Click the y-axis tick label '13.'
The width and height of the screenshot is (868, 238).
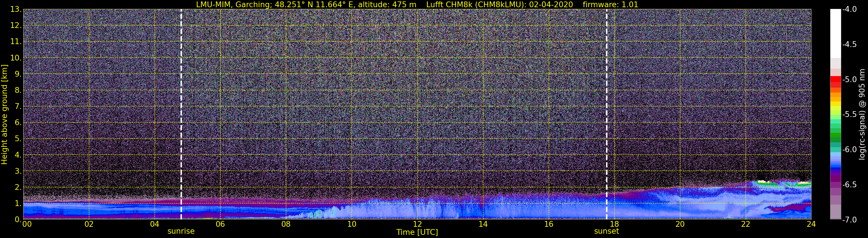[x=16, y=10]
